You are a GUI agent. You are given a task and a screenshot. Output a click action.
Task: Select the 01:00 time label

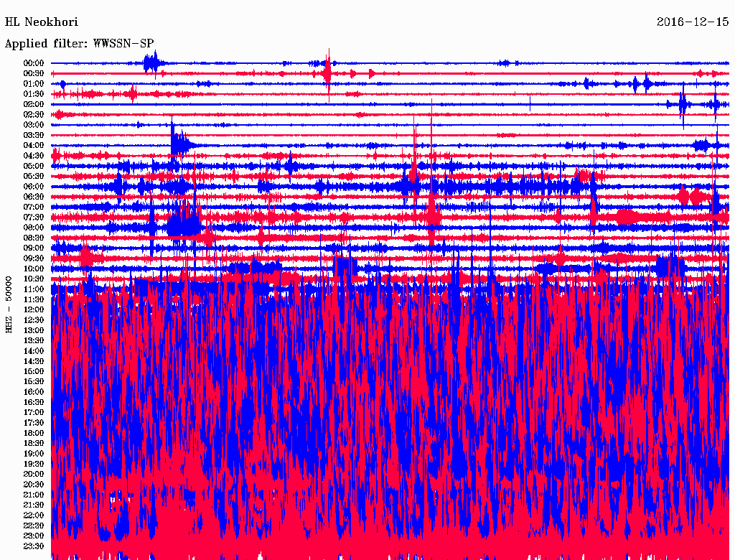(34, 83)
